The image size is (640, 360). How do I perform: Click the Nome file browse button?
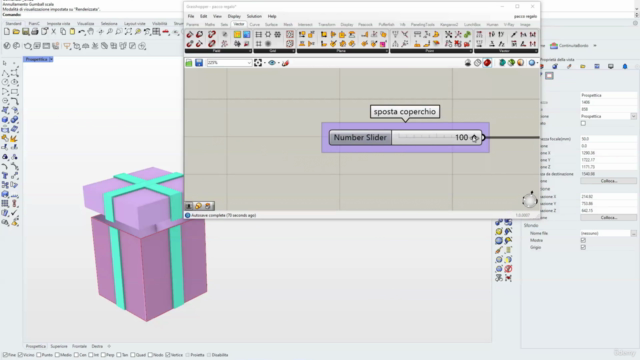tap(633, 233)
